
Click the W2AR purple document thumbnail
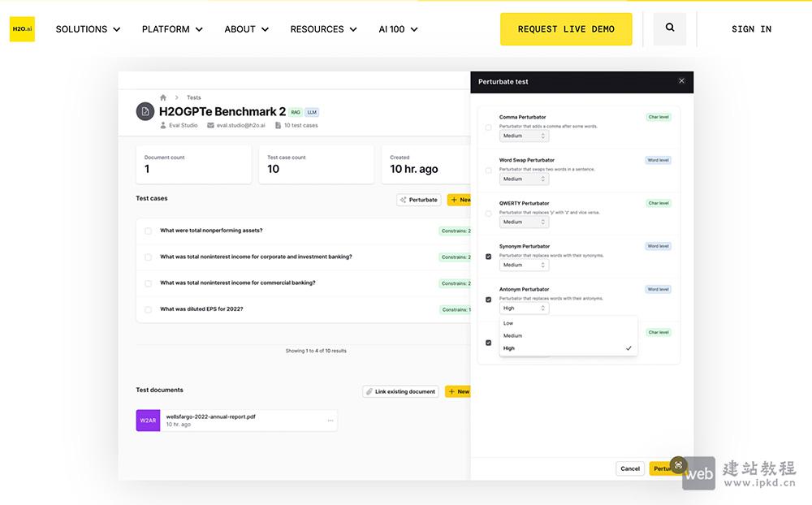point(148,421)
